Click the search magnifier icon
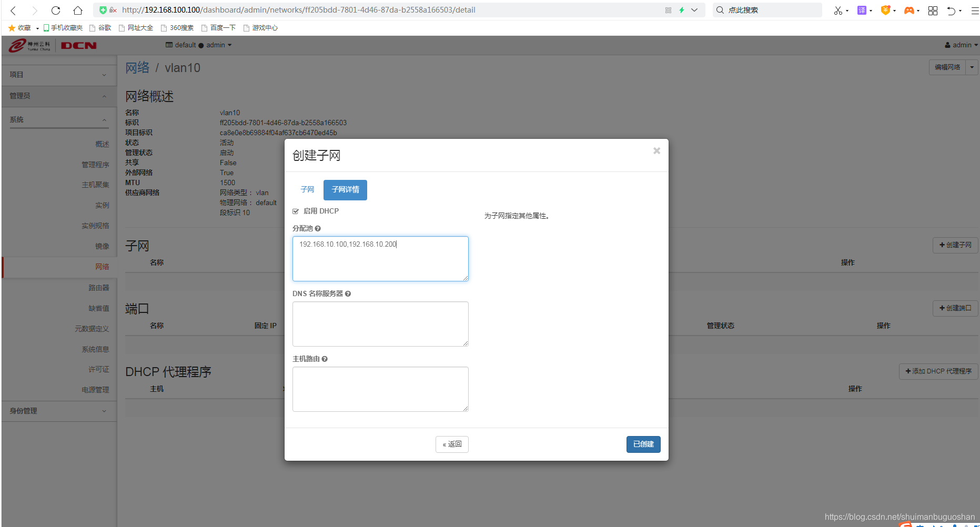The height and width of the screenshot is (527, 980). (720, 10)
